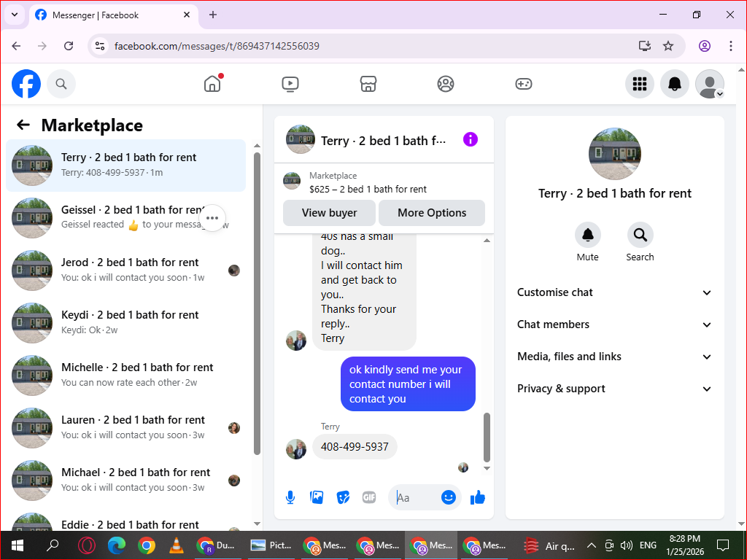Image resolution: width=747 pixels, height=560 pixels.
Task: Click the install app icon in address bar
Action: point(645,46)
